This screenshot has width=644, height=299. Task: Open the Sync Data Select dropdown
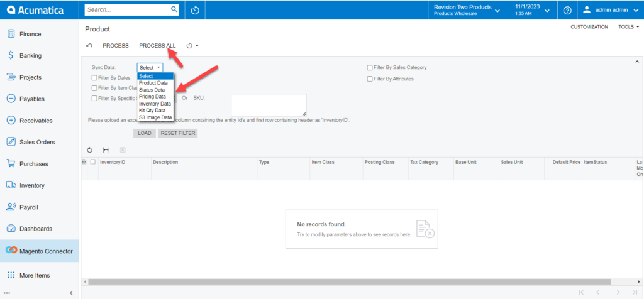[x=150, y=68]
